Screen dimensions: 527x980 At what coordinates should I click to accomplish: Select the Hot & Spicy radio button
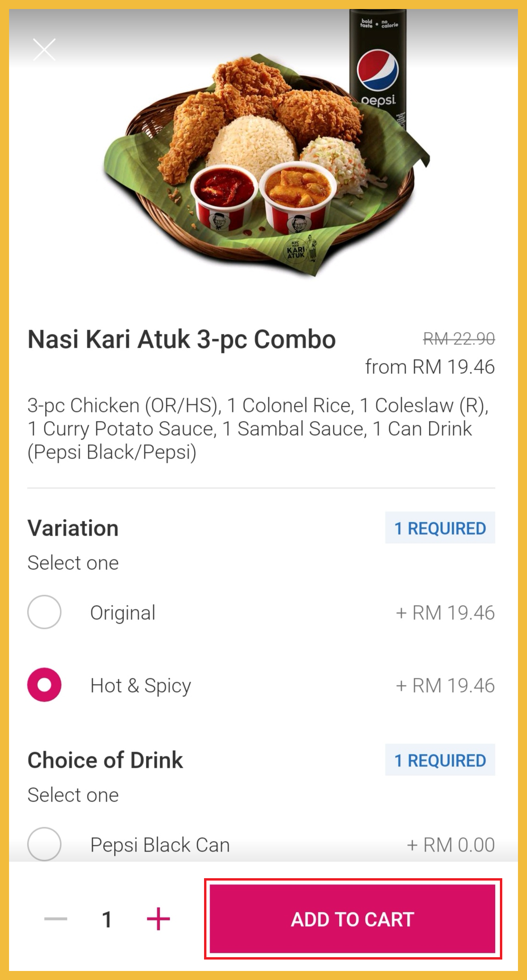[x=44, y=685]
